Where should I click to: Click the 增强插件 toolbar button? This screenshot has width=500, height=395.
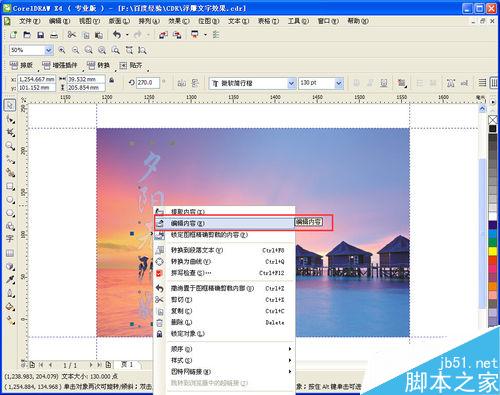[x=60, y=65]
